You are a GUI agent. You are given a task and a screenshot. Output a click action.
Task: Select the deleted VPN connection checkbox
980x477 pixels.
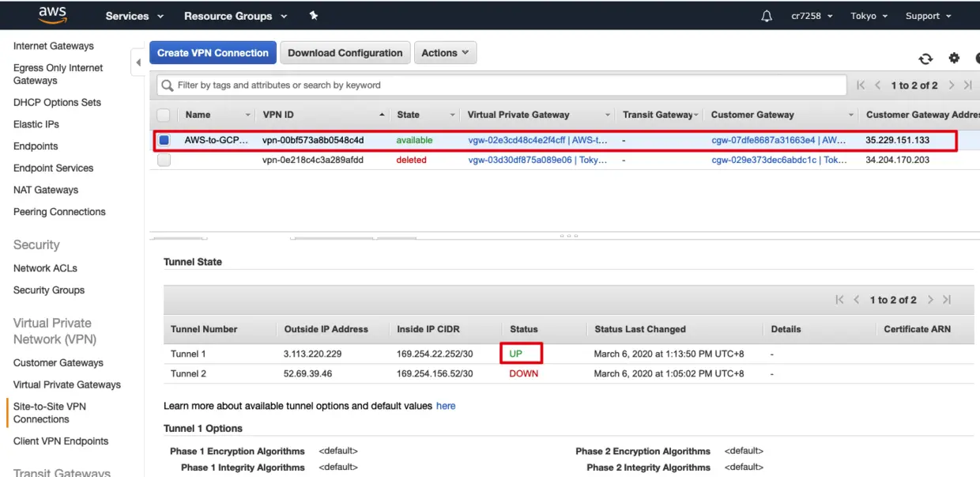164,160
